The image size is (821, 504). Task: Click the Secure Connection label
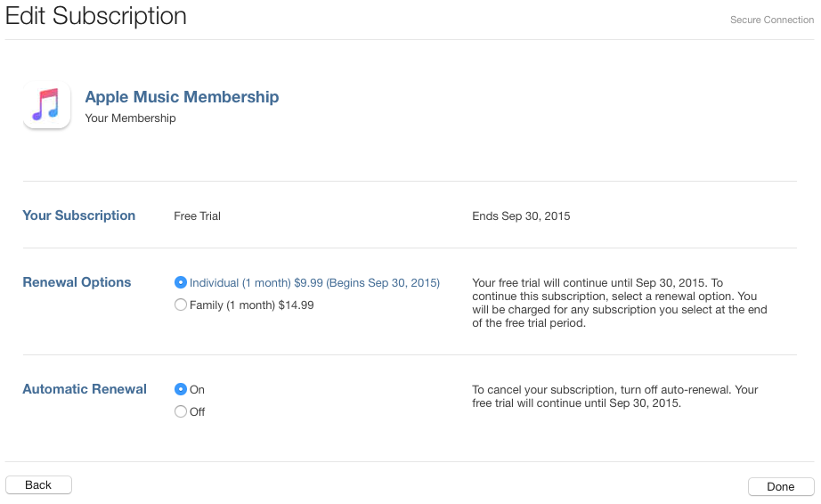(x=772, y=20)
